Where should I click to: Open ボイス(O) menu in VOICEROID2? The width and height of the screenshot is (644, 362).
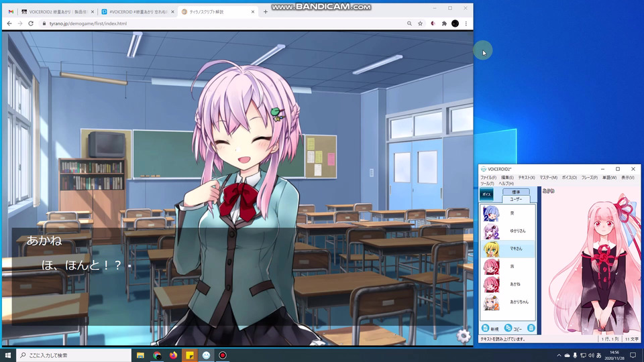point(570,178)
